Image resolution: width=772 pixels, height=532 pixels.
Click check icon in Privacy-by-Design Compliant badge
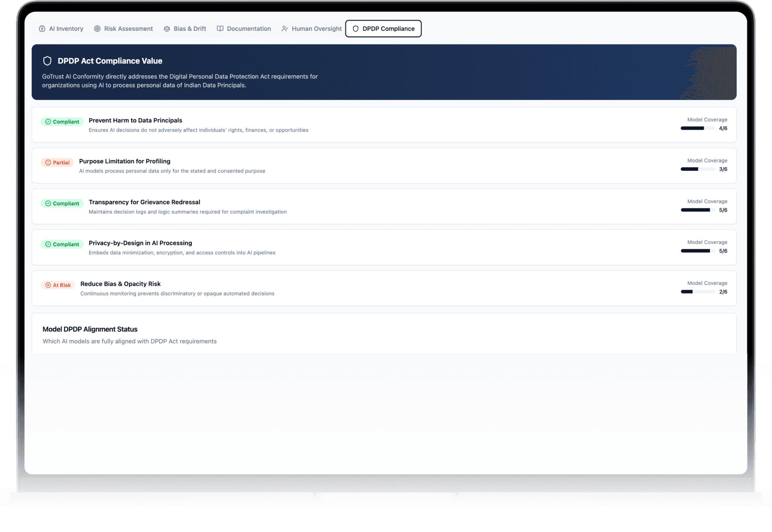tap(48, 245)
